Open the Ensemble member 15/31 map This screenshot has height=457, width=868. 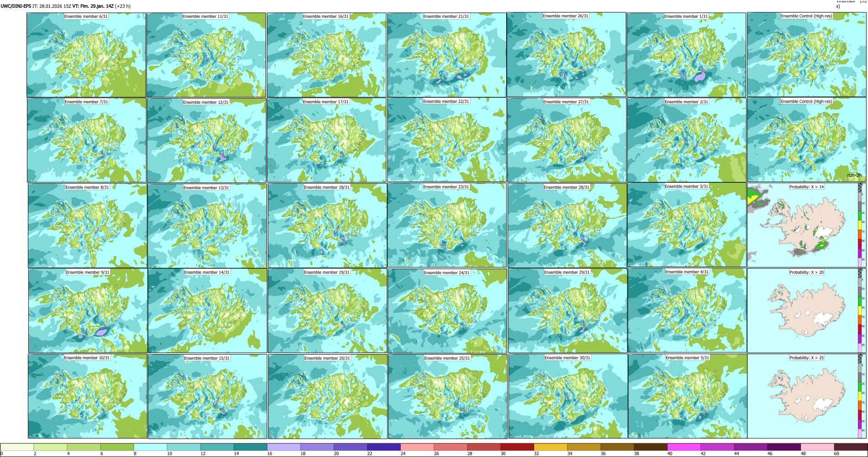pos(207,397)
